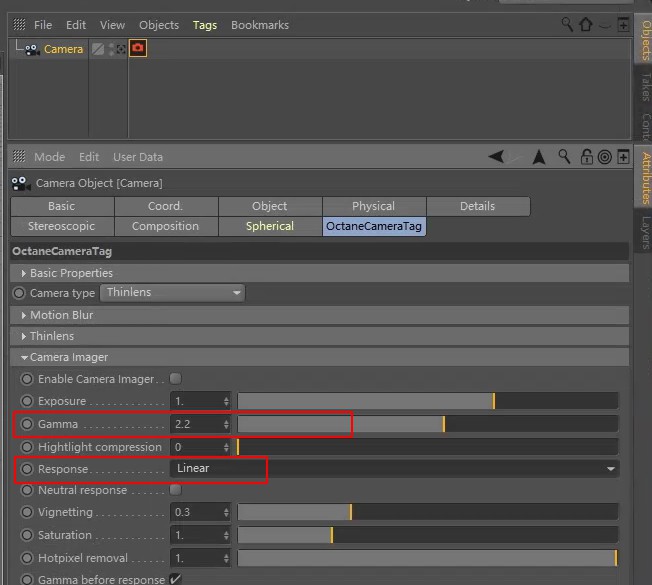Viewport: 652px width, 585px height.
Task: Open the Objects side tab
Action: [645, 41]
